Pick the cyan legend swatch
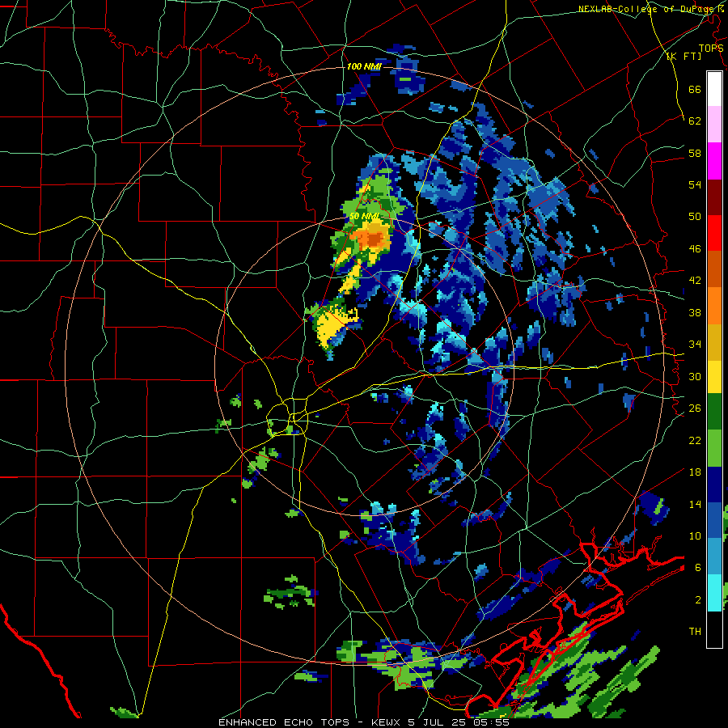Viewport: 728px width, 728px height. [x=714, y=593]
